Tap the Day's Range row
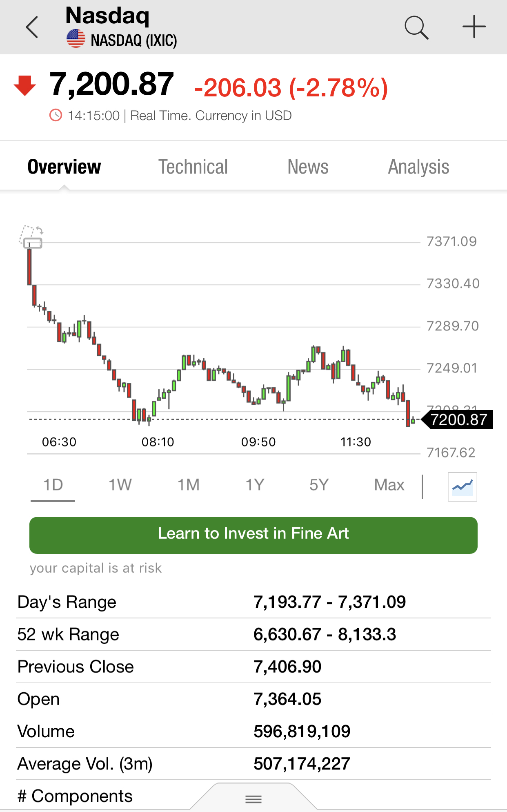 [x=253, y=602]
